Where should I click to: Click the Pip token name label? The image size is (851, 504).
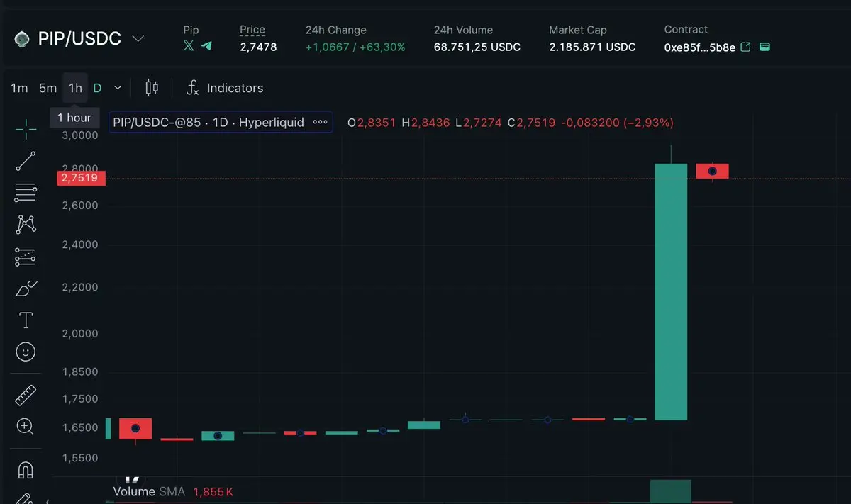click(x=191, y=30)
